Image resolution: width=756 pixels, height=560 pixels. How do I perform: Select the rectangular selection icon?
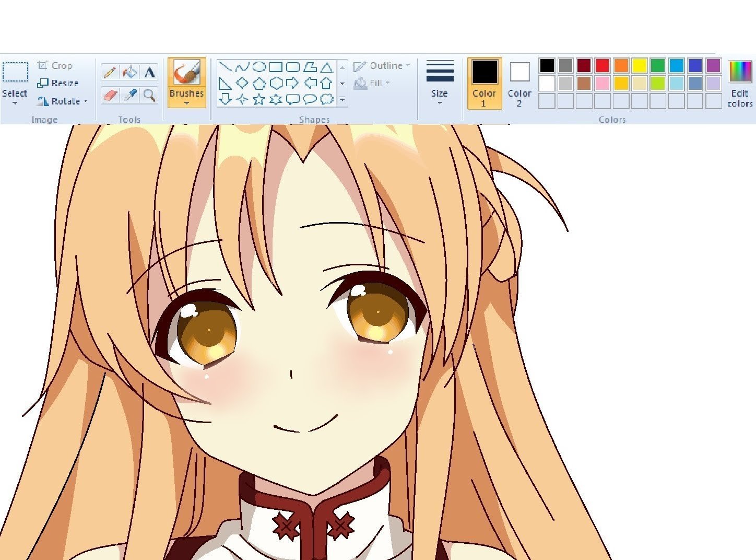(x=15, y=72)
